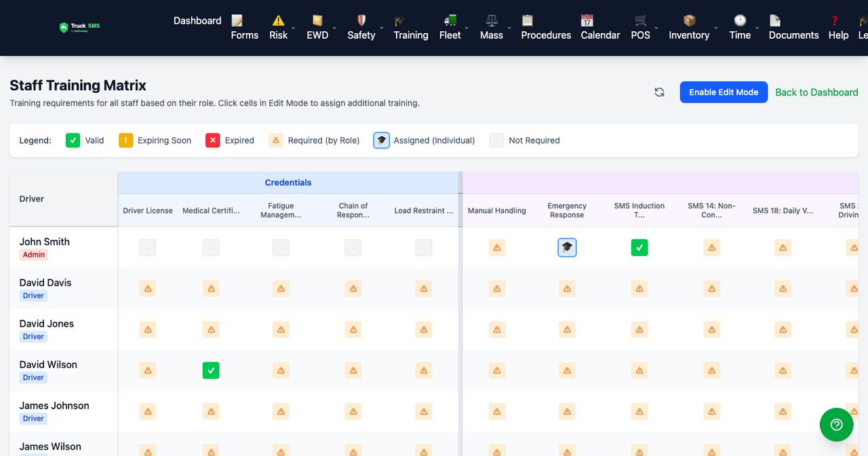This screenshot has width=868, height=456.
Task: Click the Driver License column header
Action: [148, 211]
